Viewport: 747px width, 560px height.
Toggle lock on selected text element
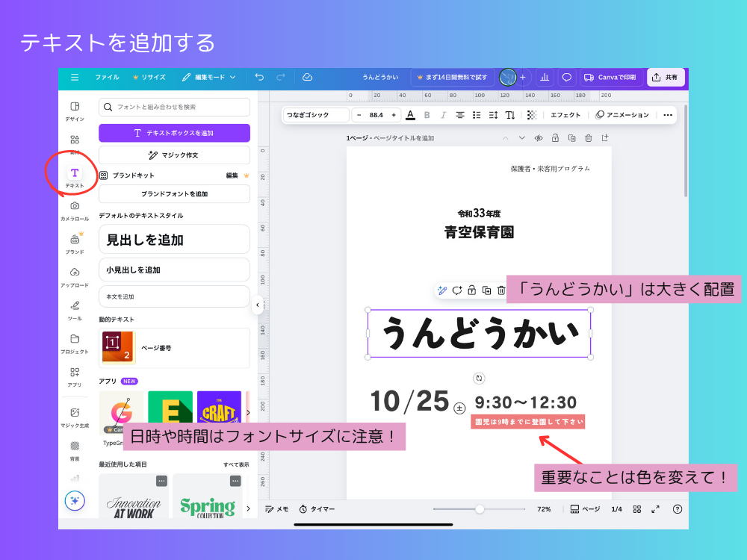click(x=471, y=290)
